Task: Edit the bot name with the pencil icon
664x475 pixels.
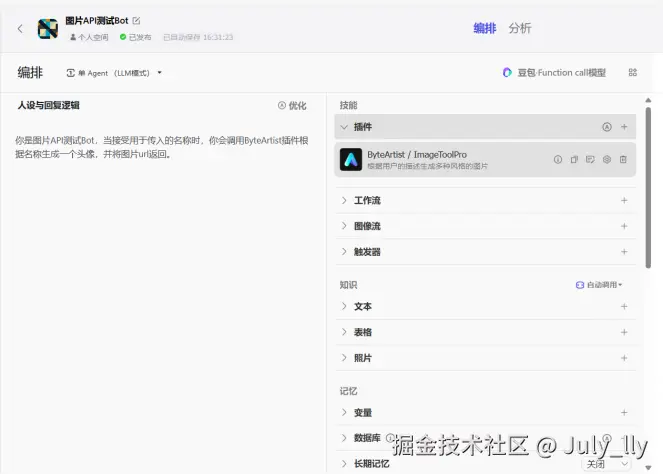Action: (136, 20)
